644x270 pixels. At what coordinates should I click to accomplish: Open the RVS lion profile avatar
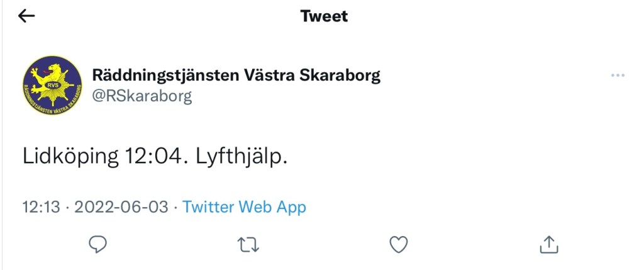click(x=52, y=85)
